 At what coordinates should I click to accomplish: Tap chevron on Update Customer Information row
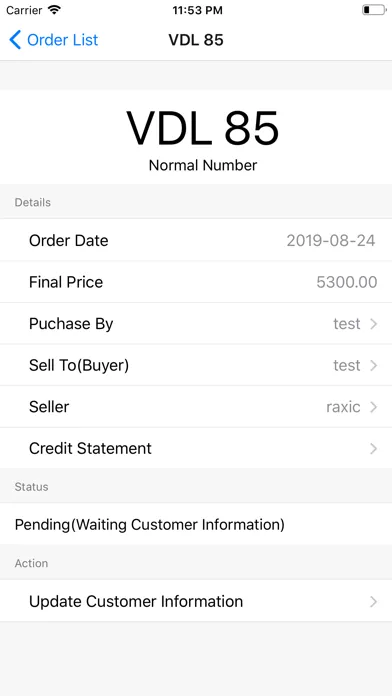(x=374, y=602)
